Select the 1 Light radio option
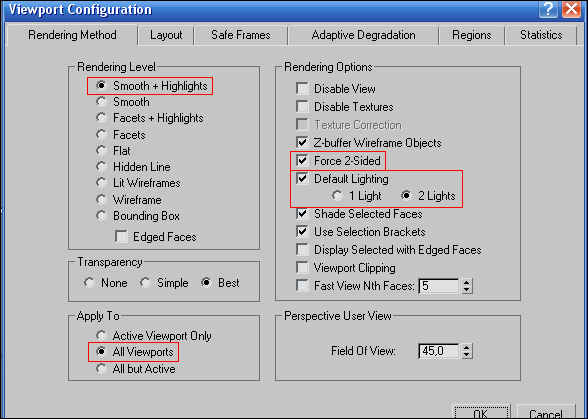The image size is (588, 419). coord(338,196)
